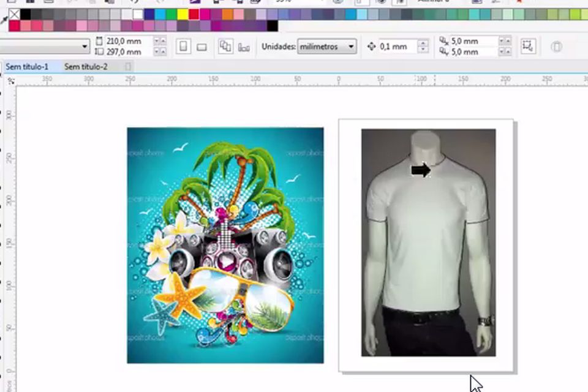This screenshot has width=588, height=392.
Task: Select the tropical music poster image
Action: click(225, 245)
